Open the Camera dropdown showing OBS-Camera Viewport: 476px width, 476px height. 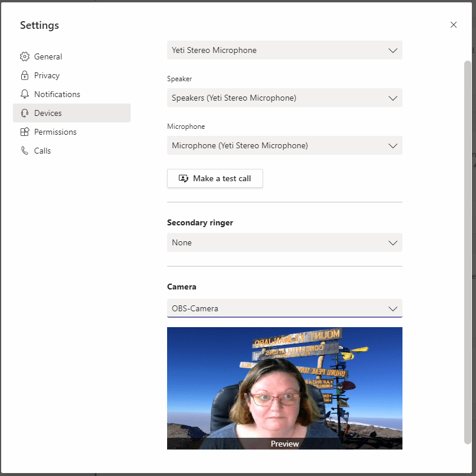tap(284, 308)
